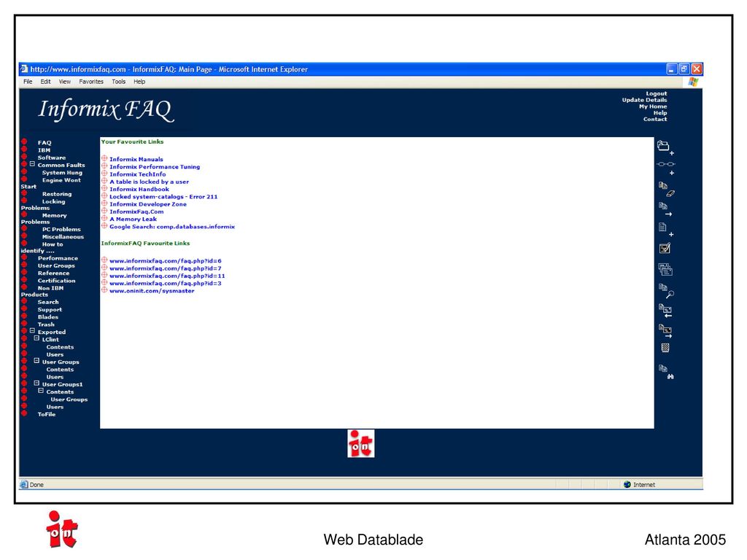Open the Informix Developer Zone link
This screenshot has width=747, height=560.
148,204
